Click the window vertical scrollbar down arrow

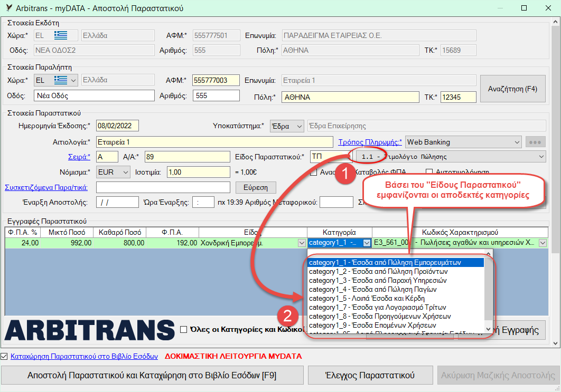coord(555,343)
